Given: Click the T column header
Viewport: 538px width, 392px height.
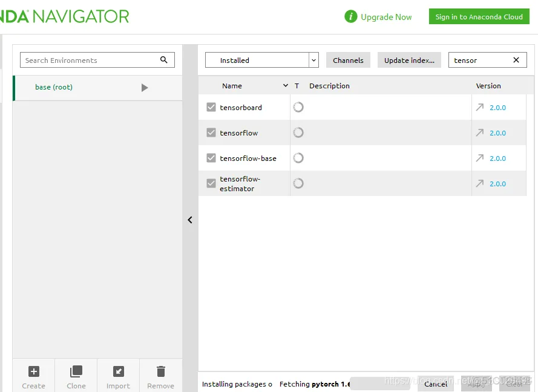Looking at the screenshot, I should click(297, 86).
